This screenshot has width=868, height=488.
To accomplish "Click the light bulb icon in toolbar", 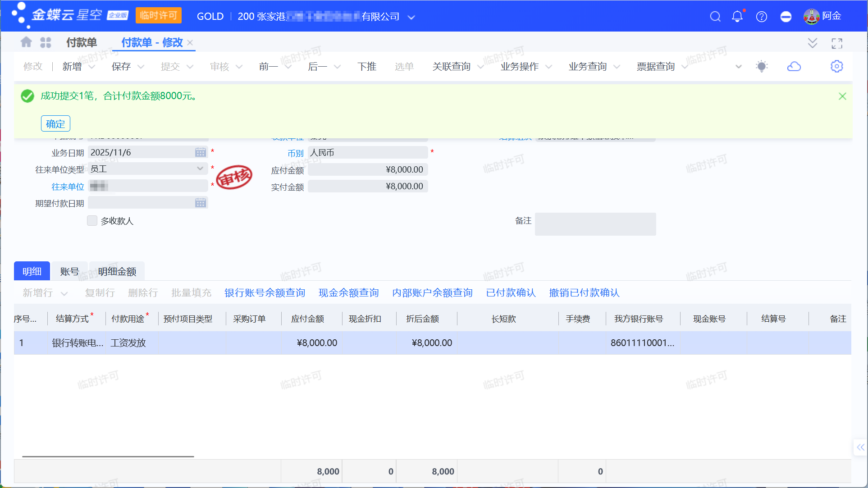I will (x=762, y=67).
